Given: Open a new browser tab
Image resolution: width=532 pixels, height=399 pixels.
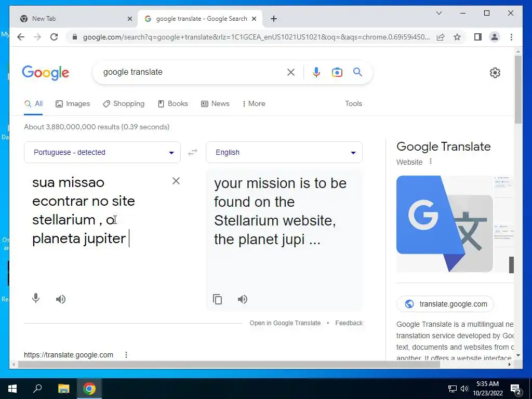Looking at the screenshot, I should pyautogui.click(x=274, y=19).
